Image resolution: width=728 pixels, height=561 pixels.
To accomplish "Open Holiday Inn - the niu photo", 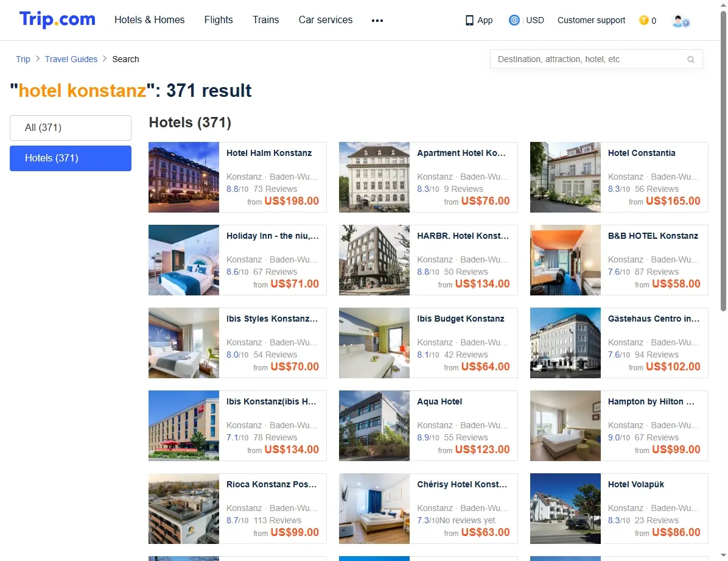I will [x=184, y=260].
